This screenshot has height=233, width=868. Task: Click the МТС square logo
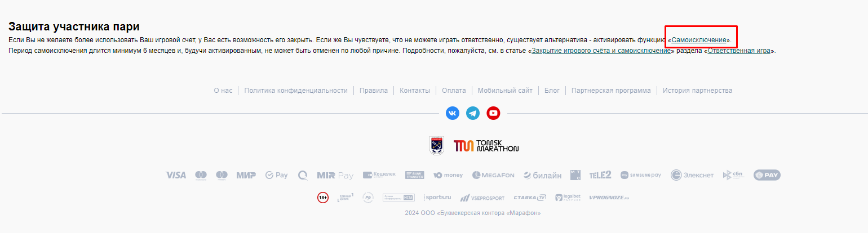coord(575,175)
